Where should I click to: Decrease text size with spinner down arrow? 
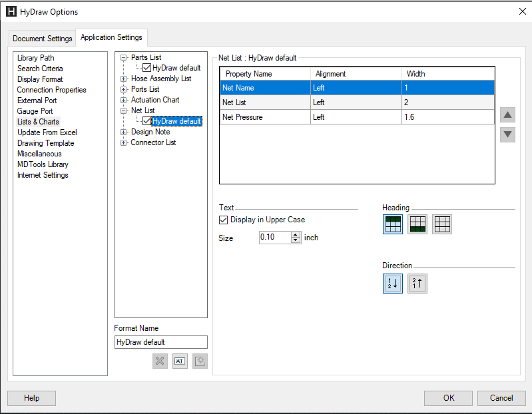(296, 240)
